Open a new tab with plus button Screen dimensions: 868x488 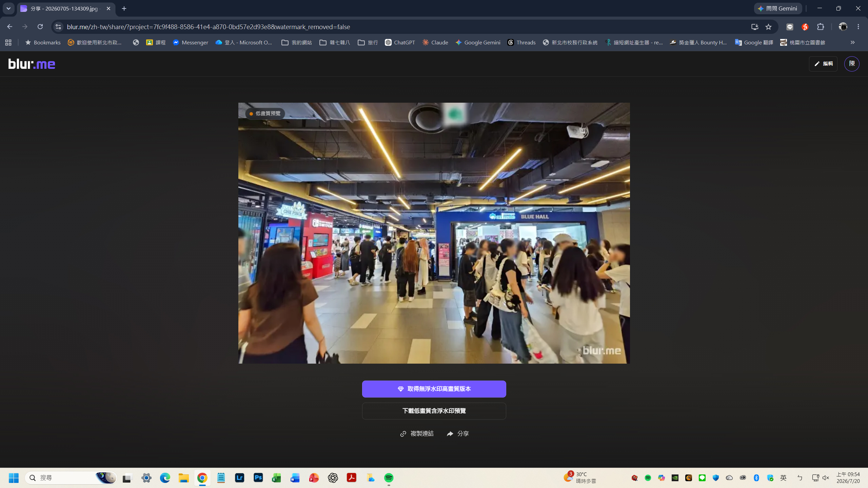coord(124,8)
